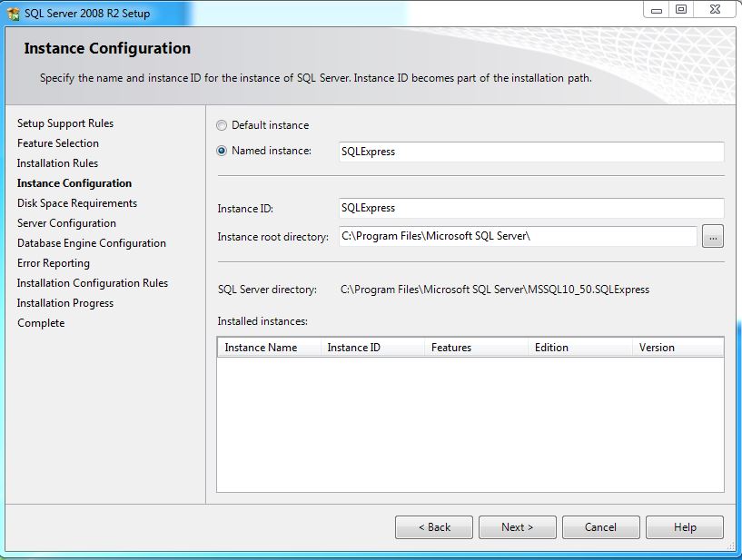Go to the Feature Selection step
This screenshot has height=560, width=742.
[x=57, y=142]
